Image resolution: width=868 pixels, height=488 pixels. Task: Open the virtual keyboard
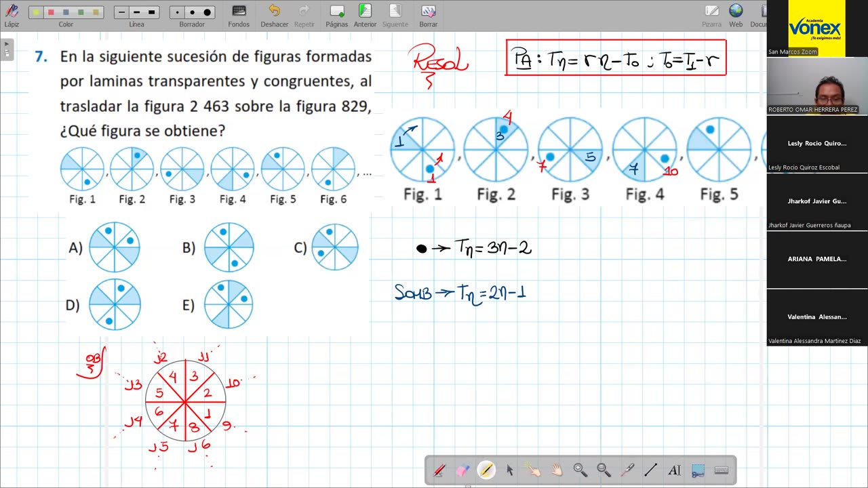pos(722,470)
